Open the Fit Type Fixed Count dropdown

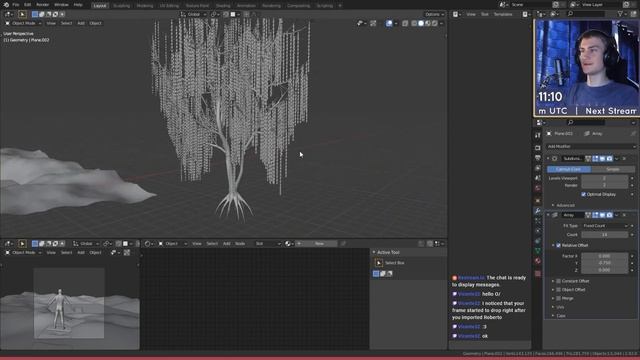[x=604, y=226]
